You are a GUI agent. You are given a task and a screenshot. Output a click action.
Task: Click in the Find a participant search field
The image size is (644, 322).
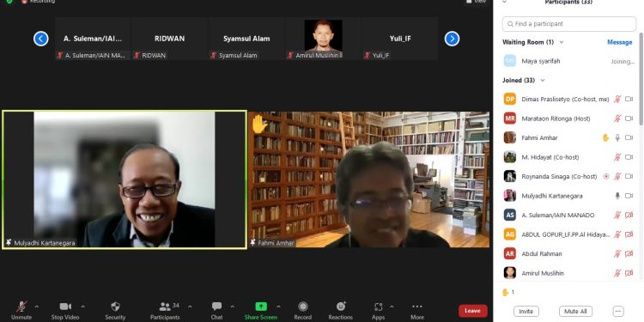click(568, 24)
